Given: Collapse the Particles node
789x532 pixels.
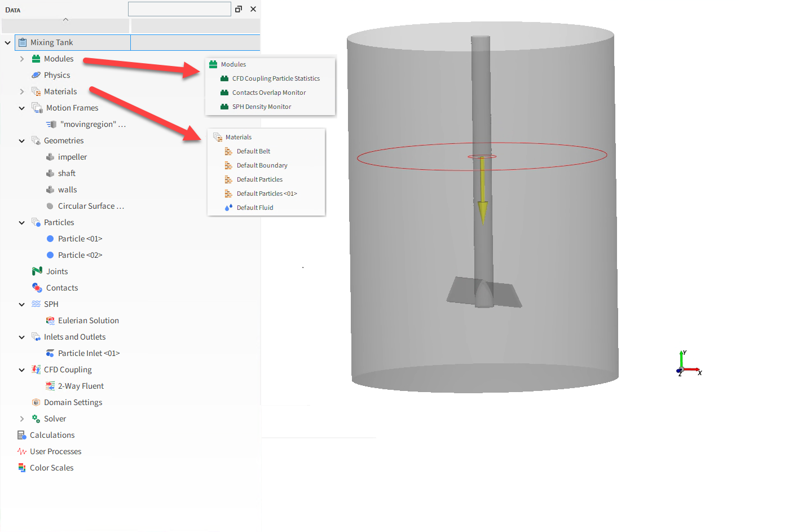Looking at the screenshot, I should 21,222.
